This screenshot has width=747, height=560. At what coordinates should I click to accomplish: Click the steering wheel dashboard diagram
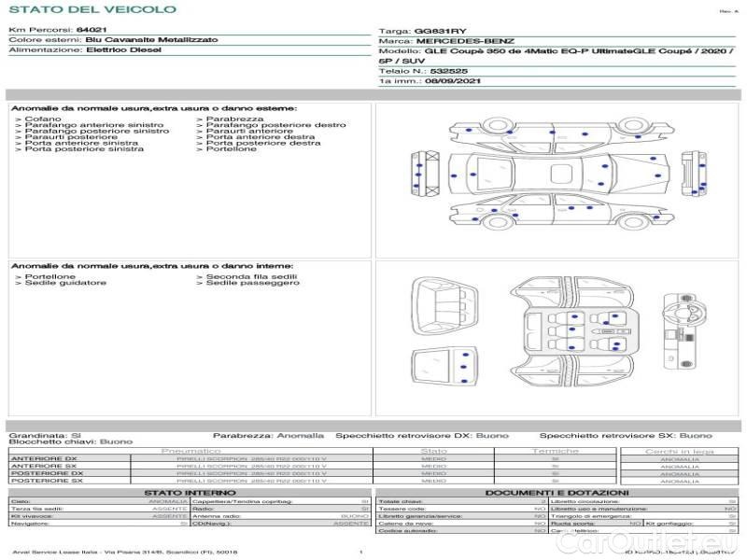[684, 331]
